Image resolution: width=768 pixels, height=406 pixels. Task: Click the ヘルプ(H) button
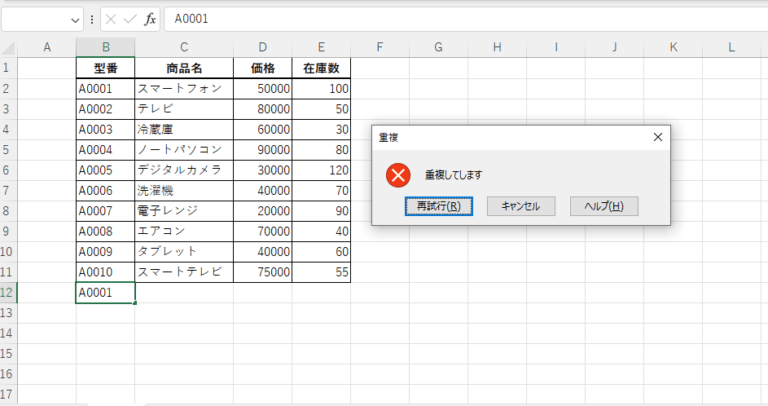pos(604,206)
